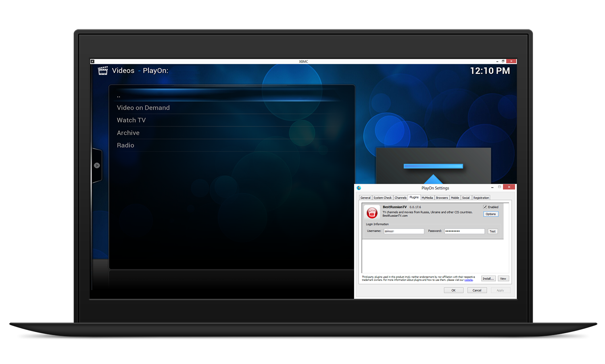Click the 12:10 PM clock in XBMC
Image resolution: width=605 pixels, height=364 pixels.
click(x=490, y=71)
